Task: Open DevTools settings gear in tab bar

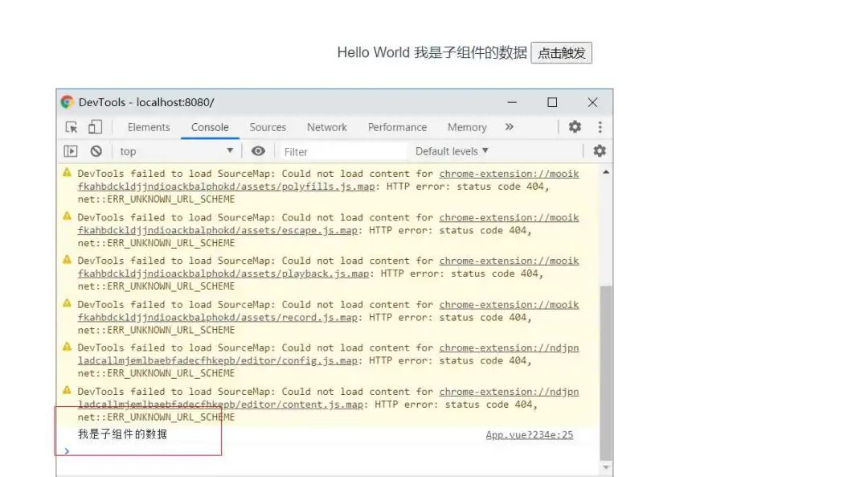Action: [575, 127]
